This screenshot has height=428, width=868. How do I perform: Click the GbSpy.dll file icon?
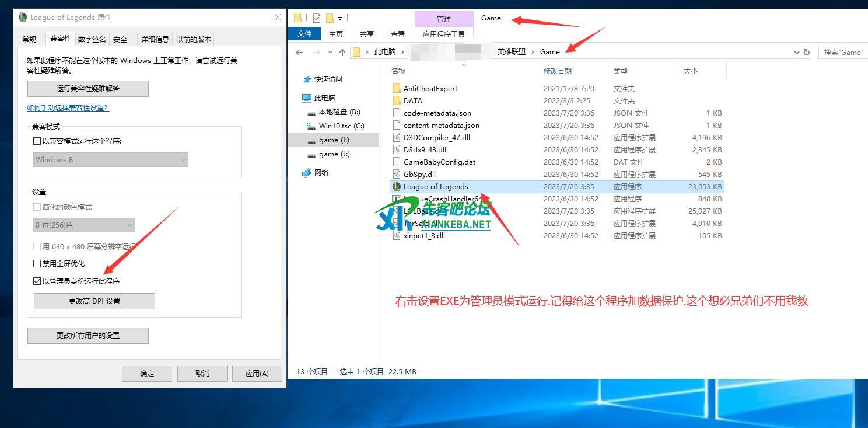click(397, 175)
